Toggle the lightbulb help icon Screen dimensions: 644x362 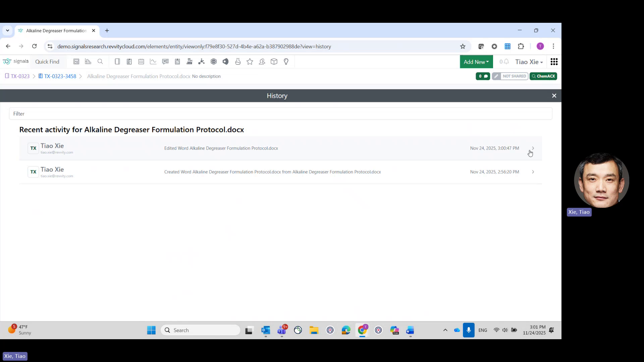click(286, 61)
